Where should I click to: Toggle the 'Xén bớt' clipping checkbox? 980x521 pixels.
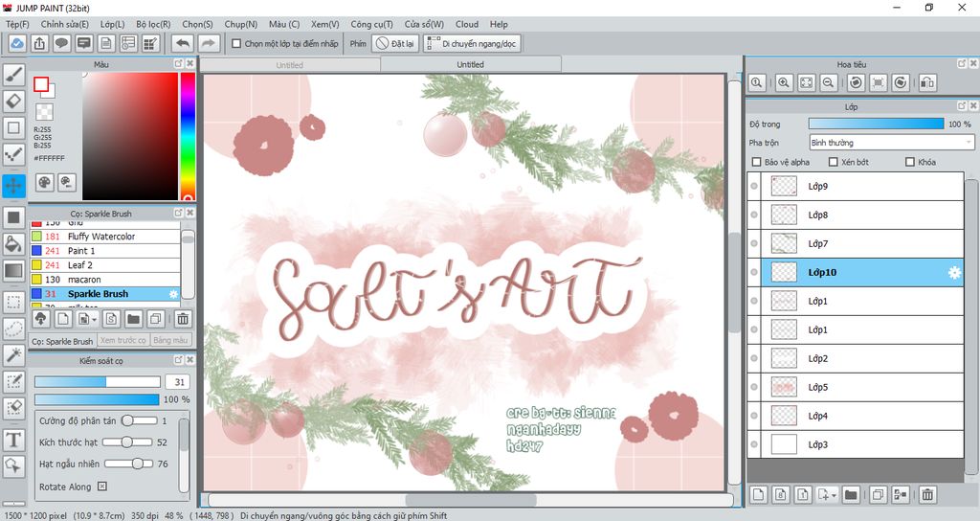tap(833, 162)
